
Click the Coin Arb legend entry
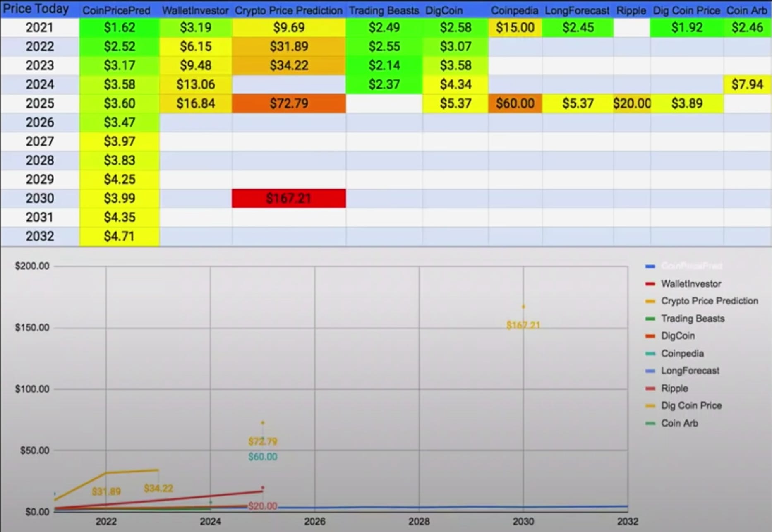point(671,423)
